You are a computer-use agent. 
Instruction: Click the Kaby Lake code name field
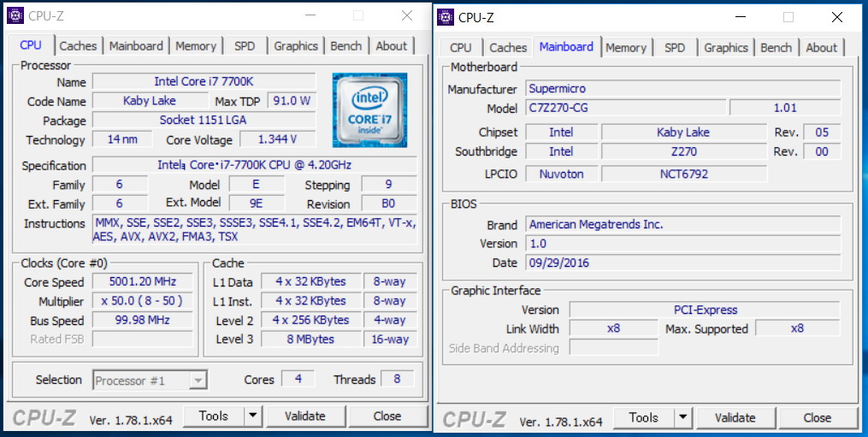coord(150,101)
